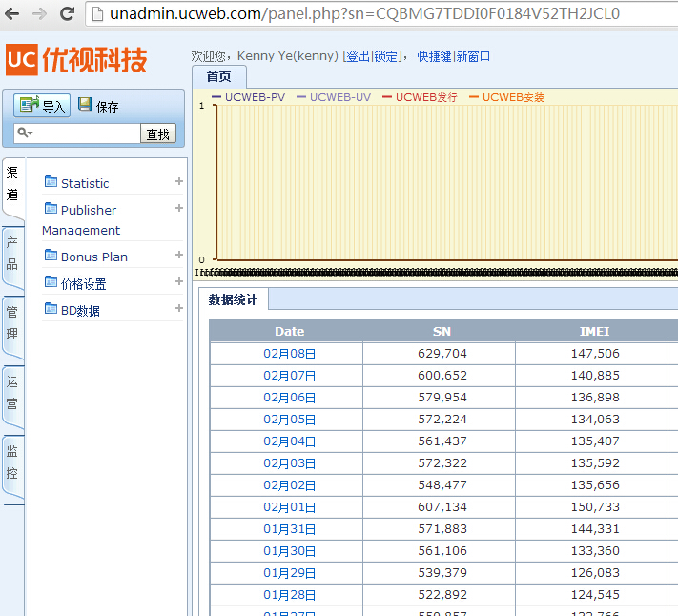Viewport: 678px width, 616px height.
Task: Open Publisher Management folder item
Action: click(81, 220)
